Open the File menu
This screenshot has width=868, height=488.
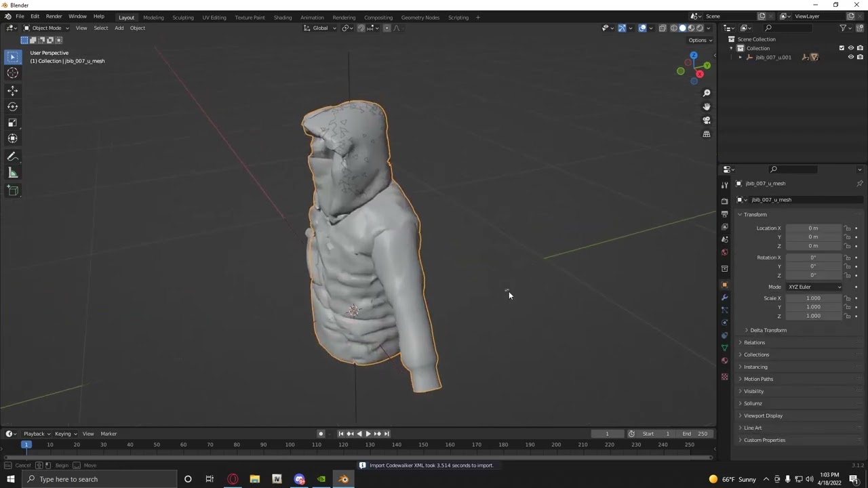[x=20, y=17]
